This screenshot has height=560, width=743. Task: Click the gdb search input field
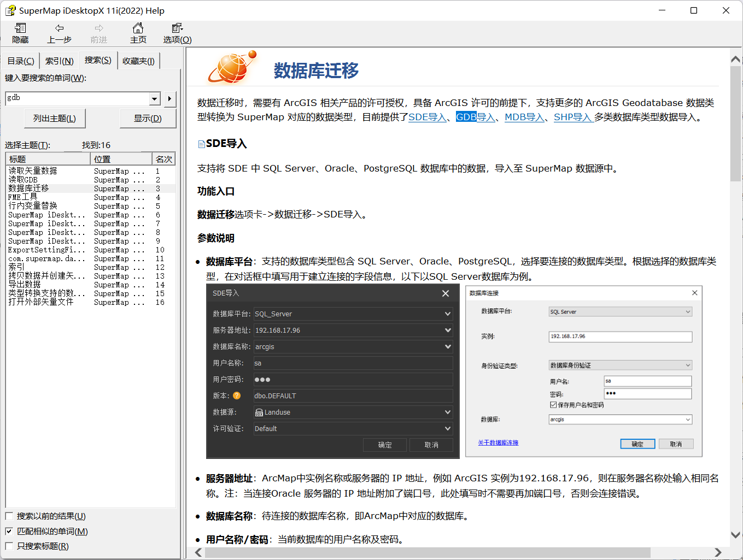point(78,99)
